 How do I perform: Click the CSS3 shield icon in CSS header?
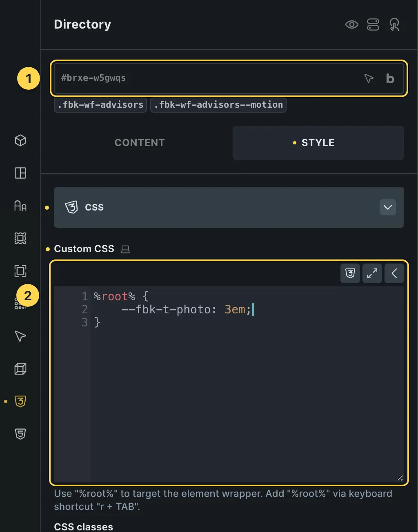coord(71,207)
